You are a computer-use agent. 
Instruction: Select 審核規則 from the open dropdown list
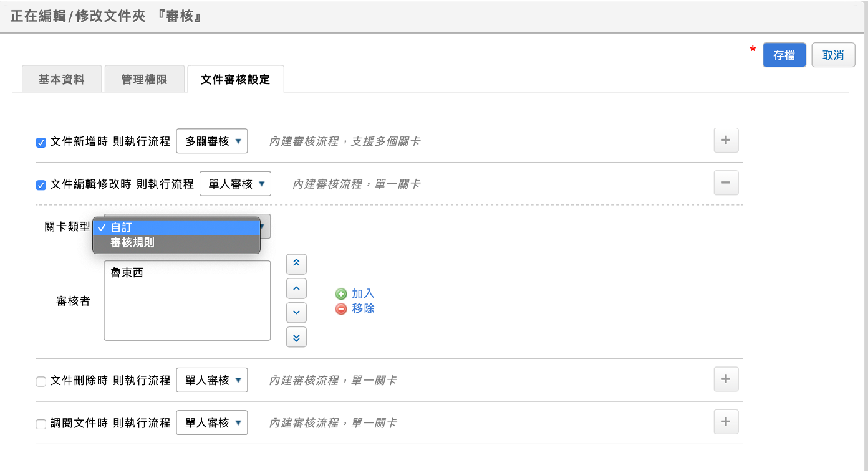(x=132, y=243)
